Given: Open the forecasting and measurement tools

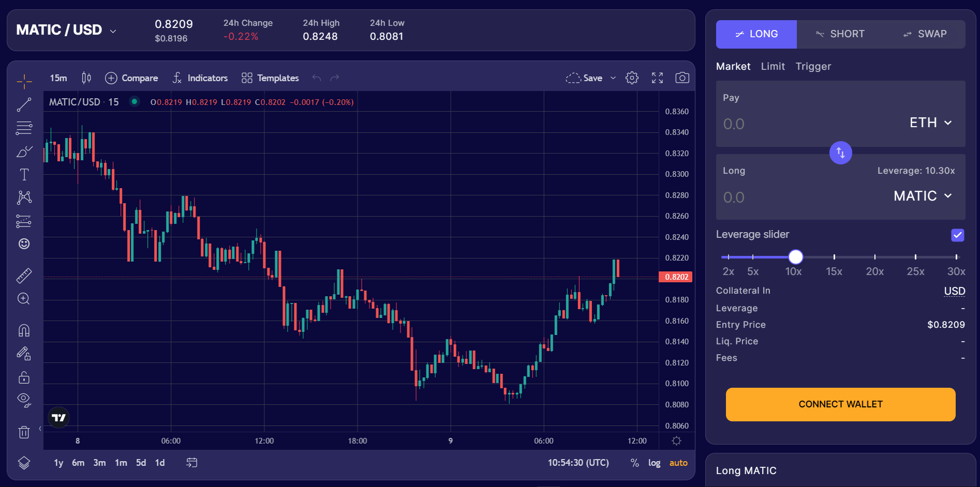Looking at the screenshot, I should click(x=24, y=221).
